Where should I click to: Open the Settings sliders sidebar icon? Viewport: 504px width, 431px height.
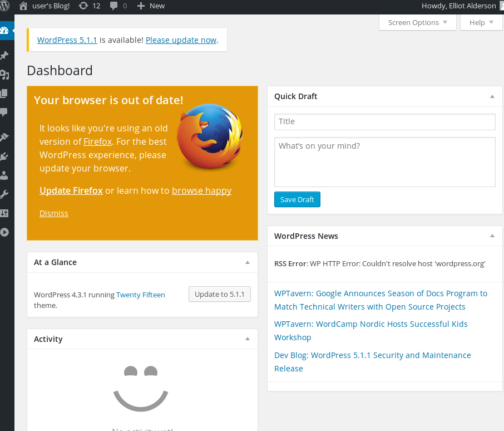point(4,213)
